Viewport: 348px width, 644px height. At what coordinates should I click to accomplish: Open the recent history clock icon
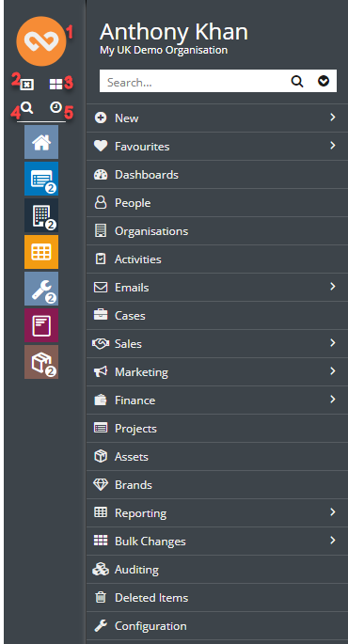pyautogui.click(x=55, y=107)
